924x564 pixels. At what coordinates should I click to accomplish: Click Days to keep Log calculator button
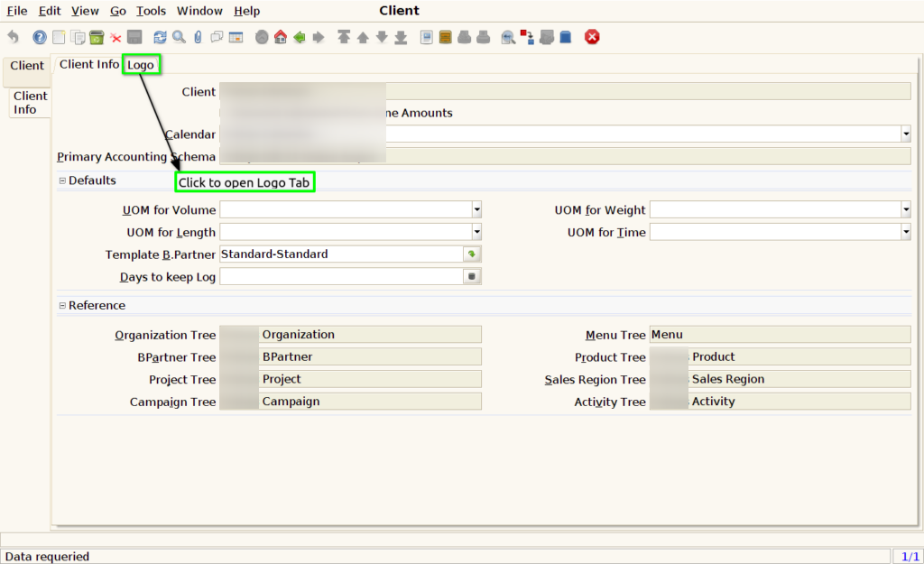[472, 276]
